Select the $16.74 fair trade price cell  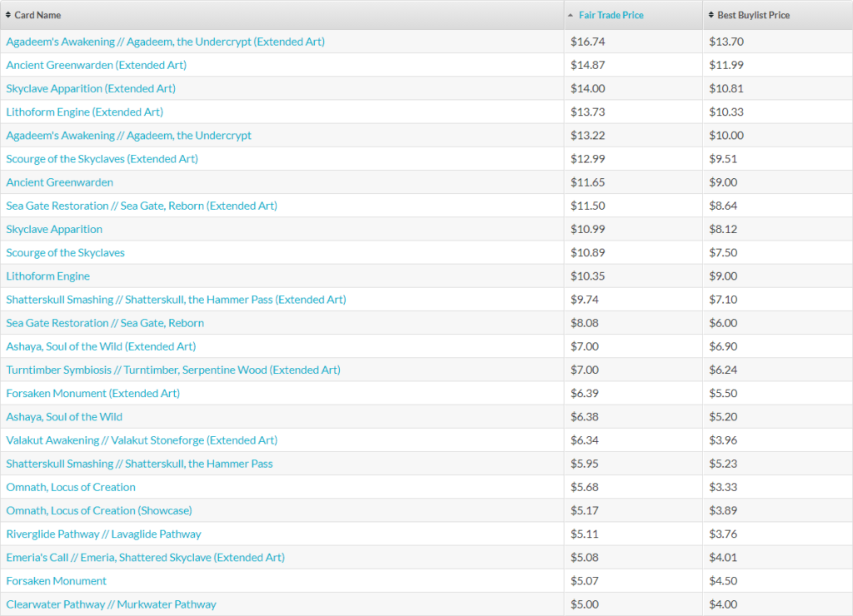(633, 42)
